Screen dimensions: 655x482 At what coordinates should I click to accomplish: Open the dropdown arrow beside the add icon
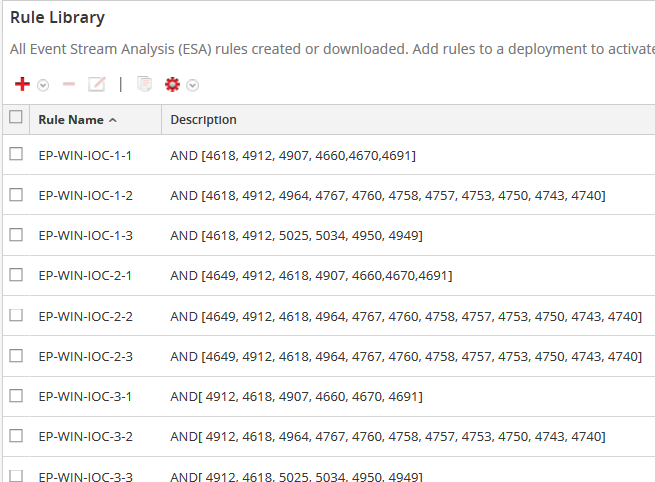point(43,86)
